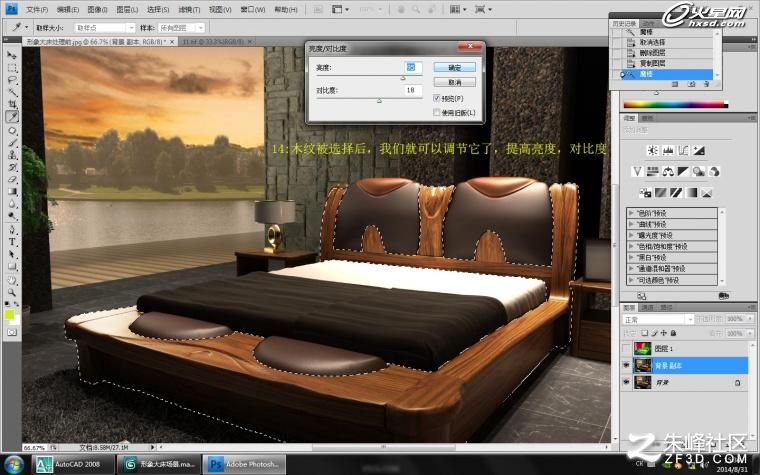Enable the 使用旧版(L) legacy checkbox
Image resolution: width=760 pixels, height=475 pixels.
[436, 112]
